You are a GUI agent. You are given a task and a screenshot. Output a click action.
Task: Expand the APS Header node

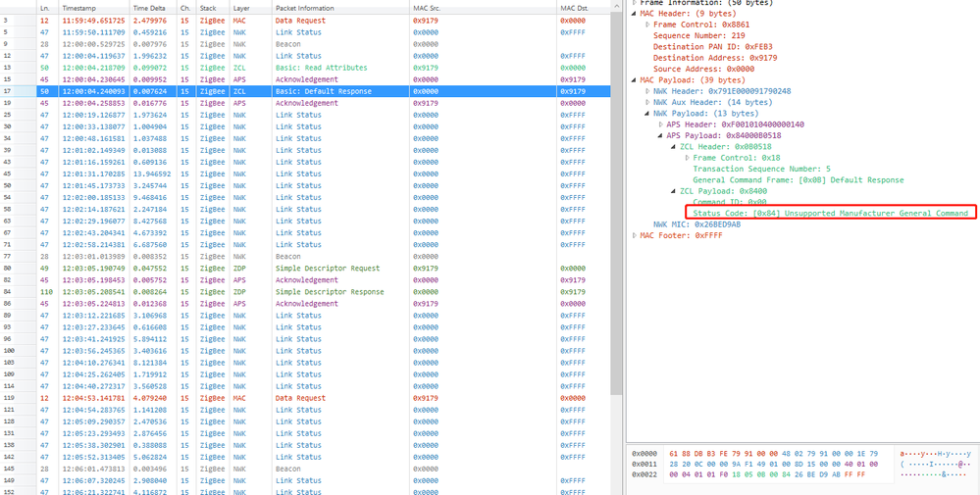[x=661, y=124]
